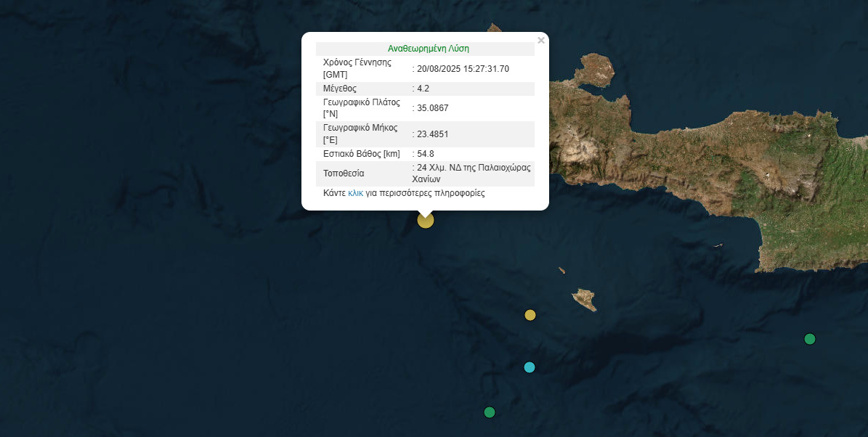Click the yellow earthquake marker west of Gavdos island
Image resolution: width=868 pixels, height=437 pixels.
[530, 315]
